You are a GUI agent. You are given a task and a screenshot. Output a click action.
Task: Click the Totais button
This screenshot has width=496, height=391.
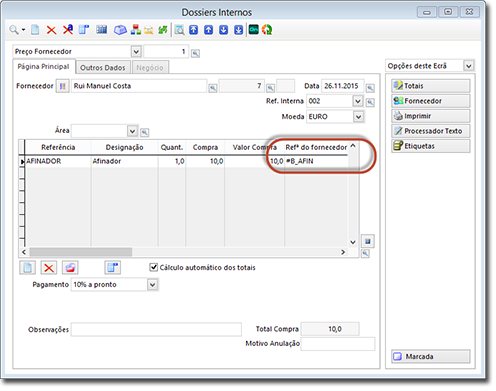[431, 86]
